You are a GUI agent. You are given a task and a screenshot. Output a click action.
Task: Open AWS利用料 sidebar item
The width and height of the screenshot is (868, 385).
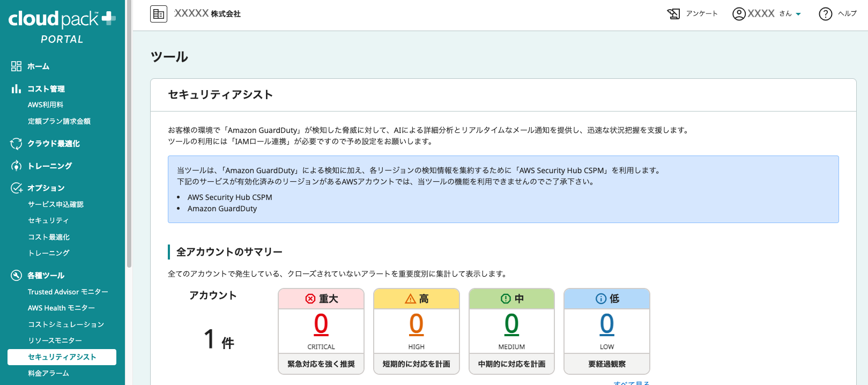46,105
